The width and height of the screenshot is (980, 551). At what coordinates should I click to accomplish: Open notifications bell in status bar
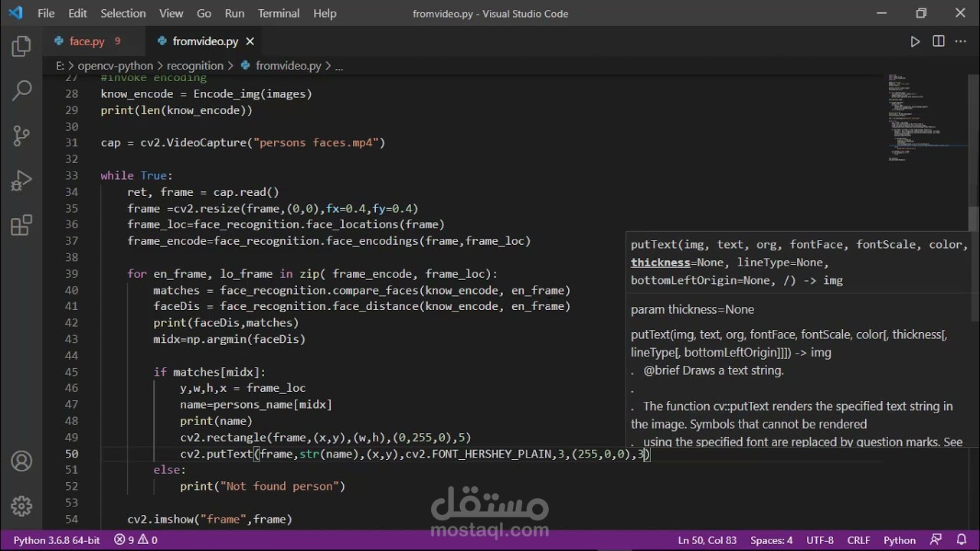(961, 540)
